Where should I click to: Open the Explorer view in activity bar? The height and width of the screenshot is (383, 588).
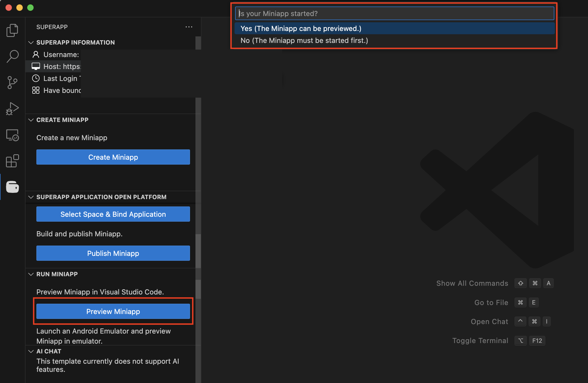tap(12, 30)
